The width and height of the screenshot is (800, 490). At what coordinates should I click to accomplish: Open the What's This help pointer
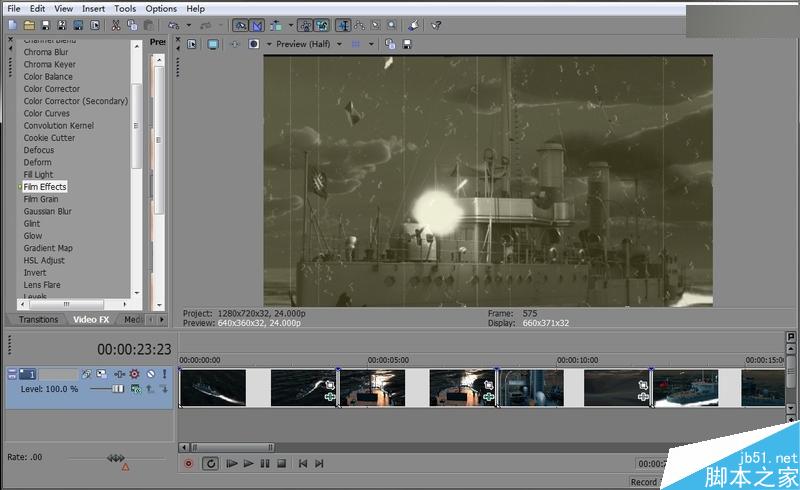point(437,25)
